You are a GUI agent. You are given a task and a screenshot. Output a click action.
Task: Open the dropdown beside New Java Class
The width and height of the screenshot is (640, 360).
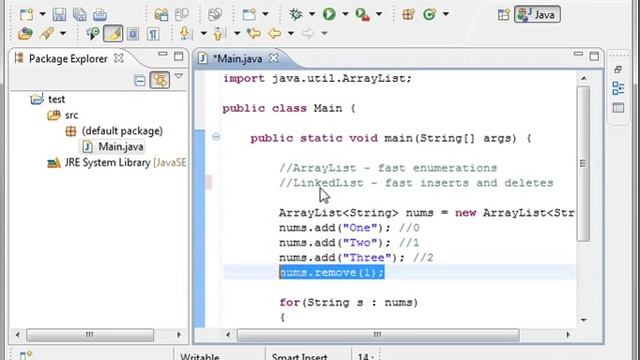265,14
